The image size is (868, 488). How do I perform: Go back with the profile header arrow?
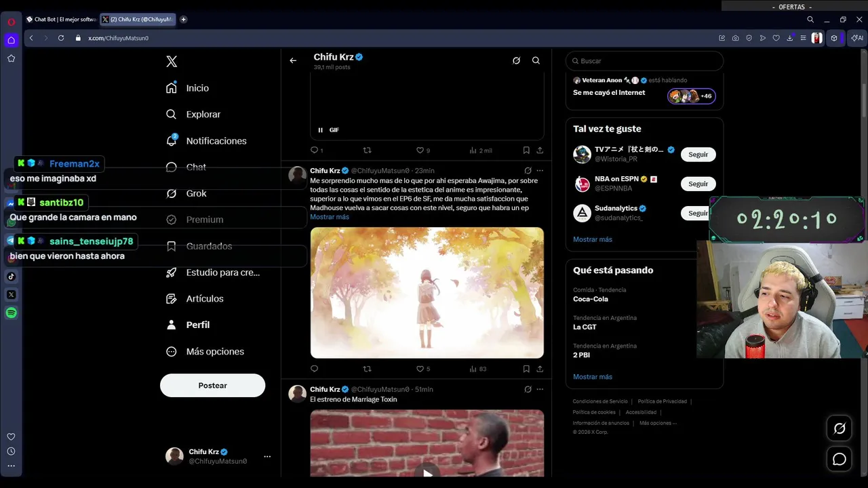tap(293, 60)
